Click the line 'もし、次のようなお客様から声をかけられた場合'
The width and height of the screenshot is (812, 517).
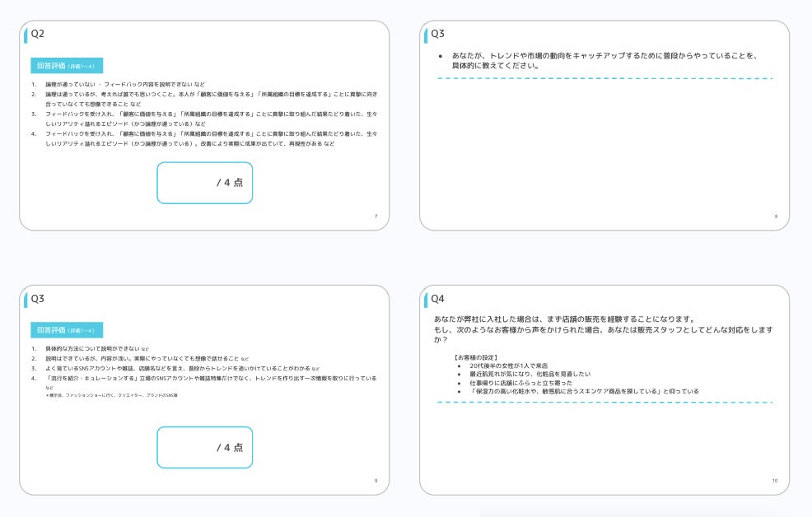click(x=604, y=334)
